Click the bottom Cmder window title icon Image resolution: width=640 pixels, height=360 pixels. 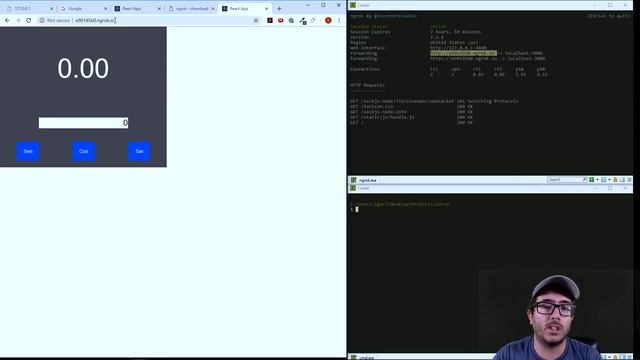[353, 188]
